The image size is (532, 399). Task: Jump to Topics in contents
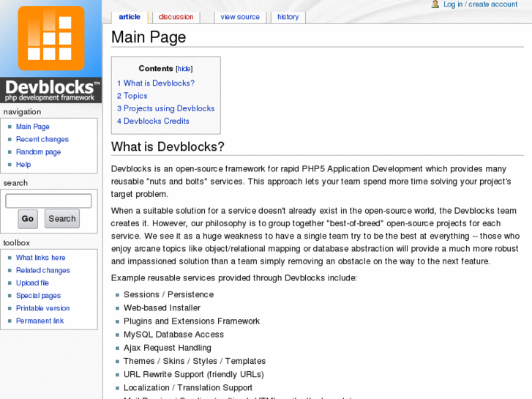coord(132,96)
